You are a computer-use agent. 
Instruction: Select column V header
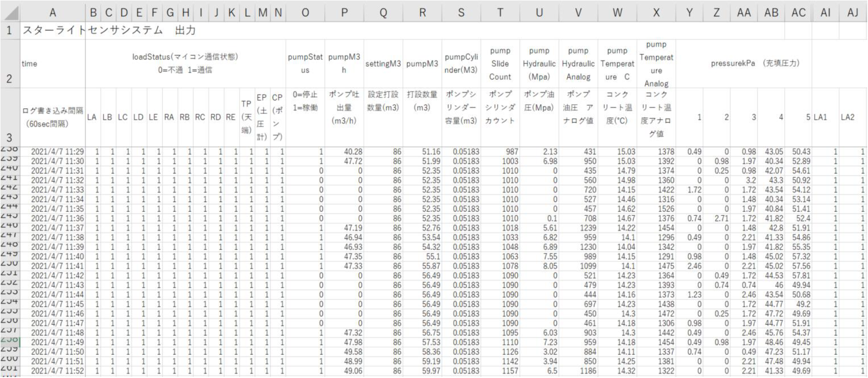578,13
